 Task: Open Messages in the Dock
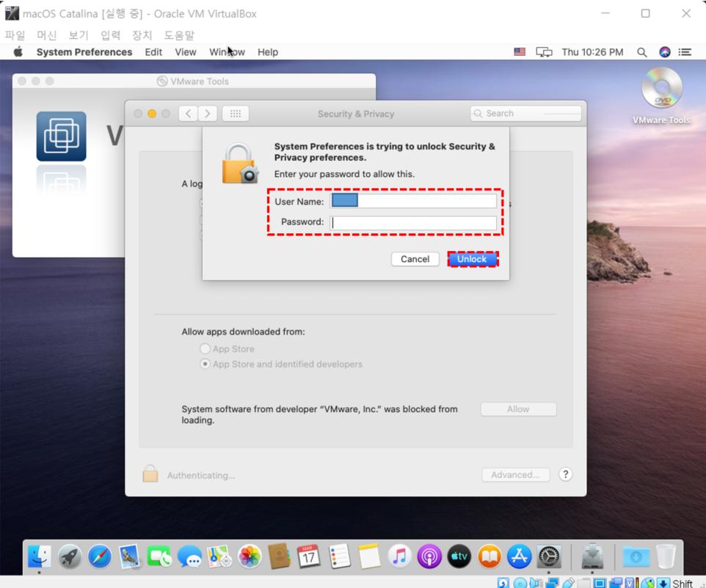tap(189, 556)
